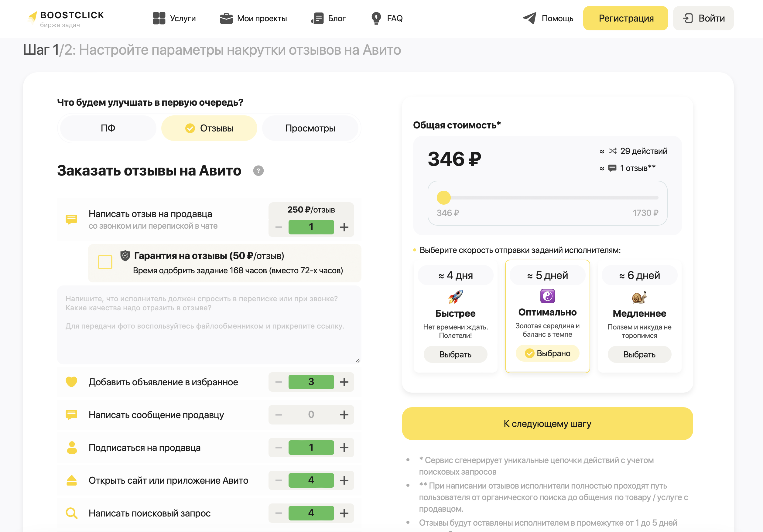This screenshot has width=763, height=532.
Task: Click the help question mark icon
Action: [x=258, y=171]
